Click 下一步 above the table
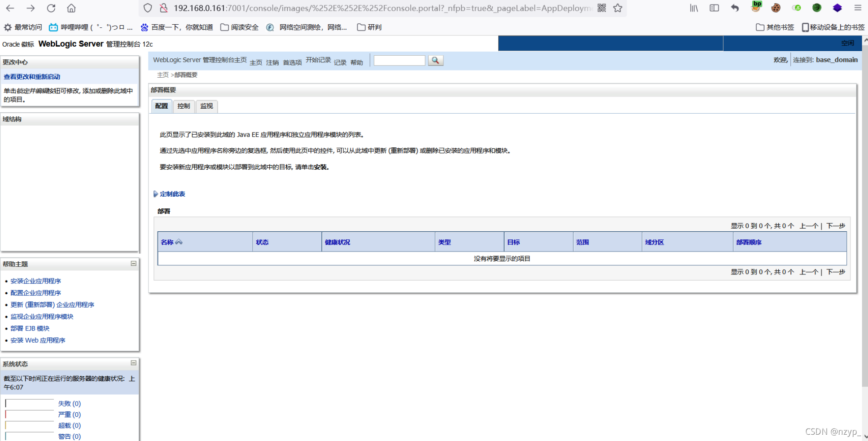 [x=836, y=226]
